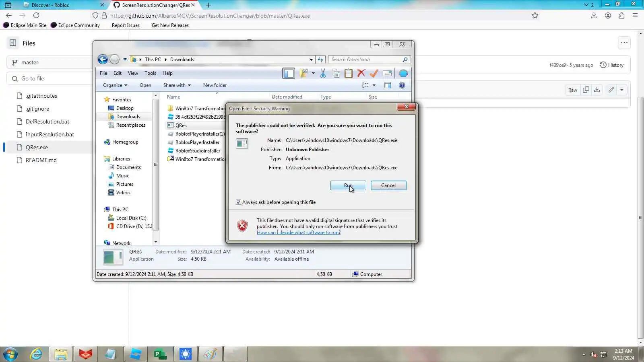Viewport: 644px width, 362px height.
Task: Click Explorer's blue Back arrow button
Action: coord(103,60)
